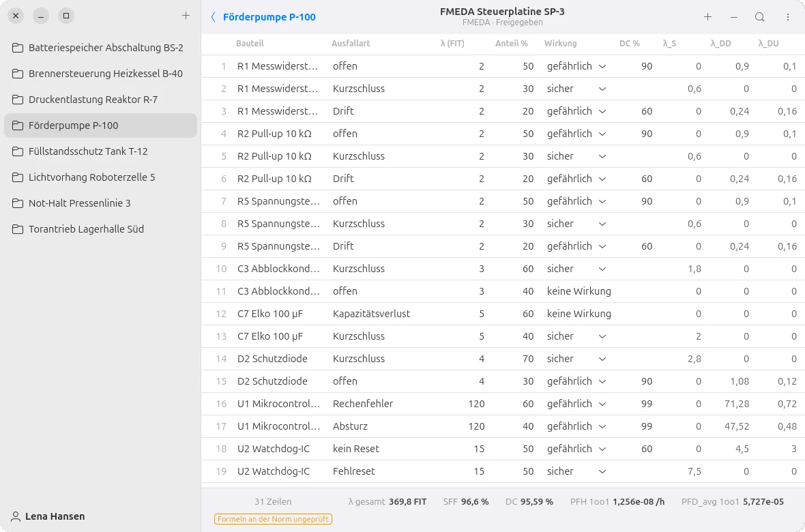Open Wirkung dropdown in row 2
Image resolution: width=805 pixels, height=532 pixels.
tap(602, 89)
